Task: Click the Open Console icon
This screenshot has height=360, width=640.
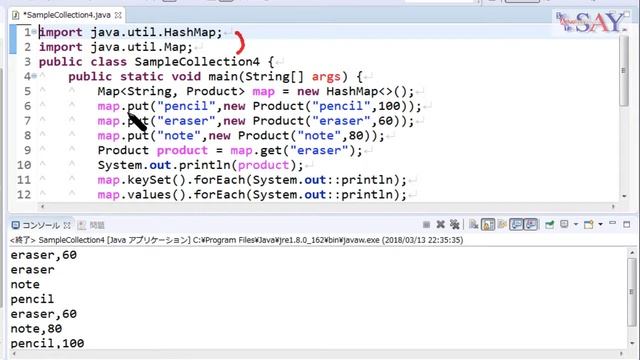Action: coord(589,224)
